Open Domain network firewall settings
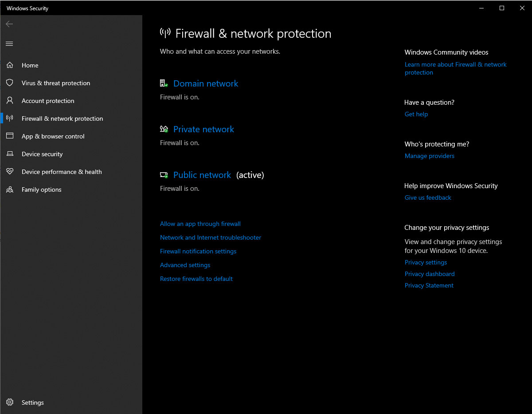 pyautogui.click(x=205, y=83)
